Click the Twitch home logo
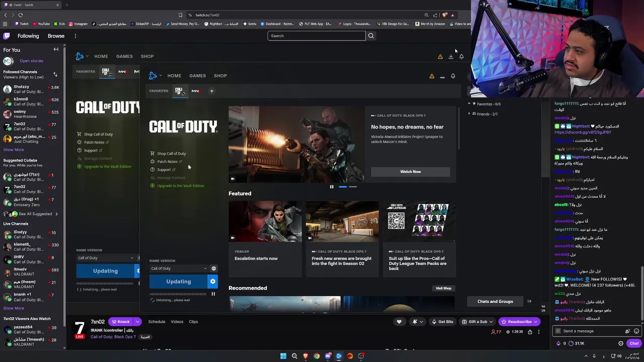 (7, 36)
